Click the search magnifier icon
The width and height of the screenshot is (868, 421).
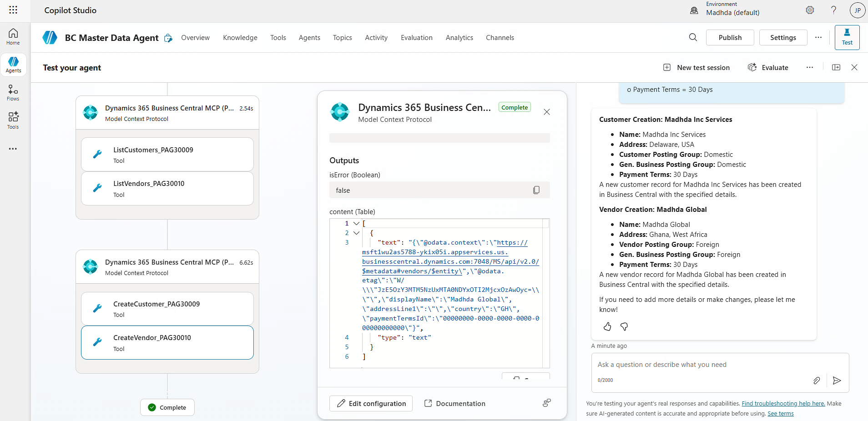pyautogui.click(x=693, y=37)
